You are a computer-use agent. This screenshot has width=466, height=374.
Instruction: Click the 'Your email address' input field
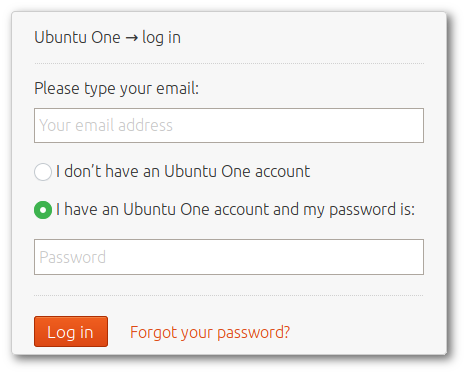click(x=229, y=125)
